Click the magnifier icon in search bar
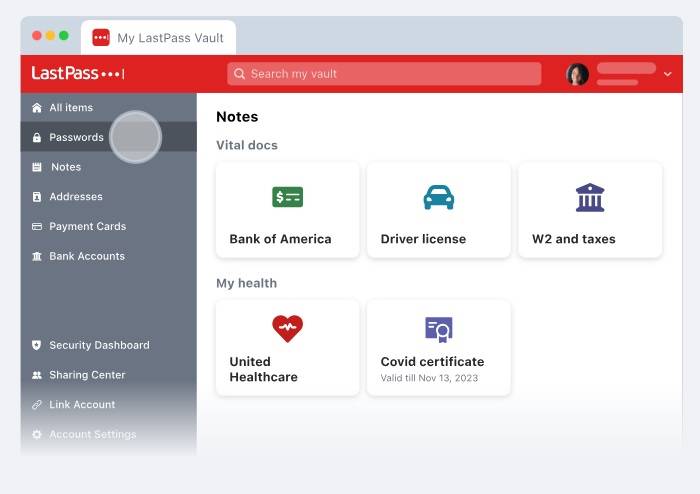Screen dimensions: 700x494 [x=239, y=74]
